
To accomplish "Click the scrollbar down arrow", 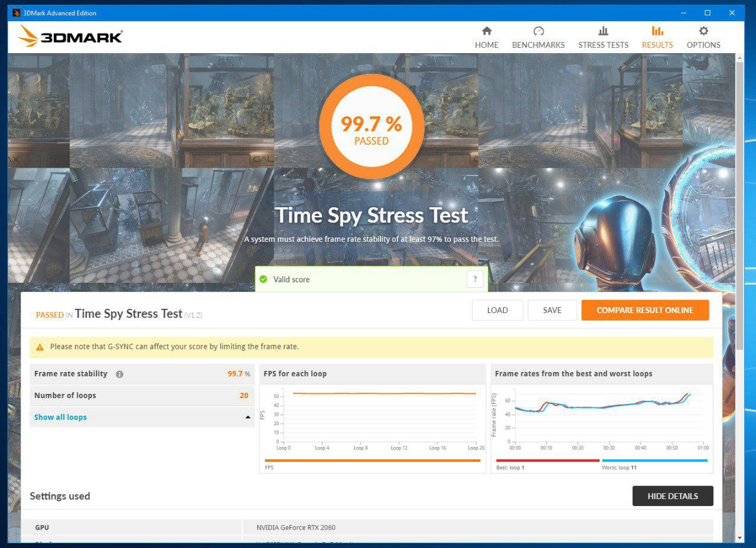I will (740, 538).
